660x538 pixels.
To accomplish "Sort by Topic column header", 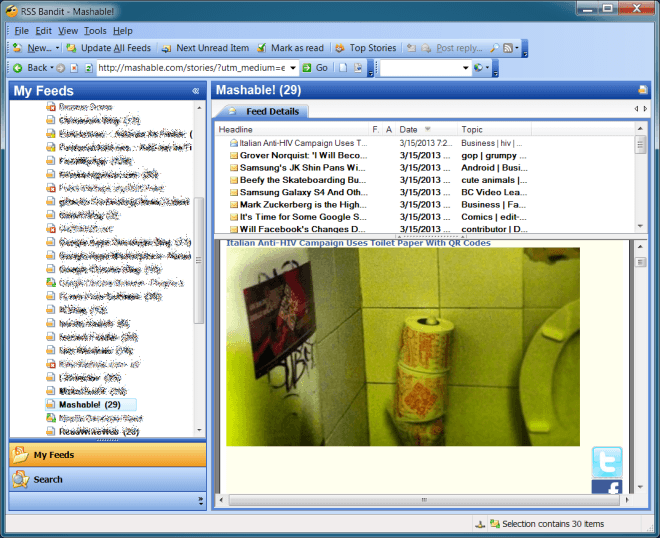I will [494, 129].
